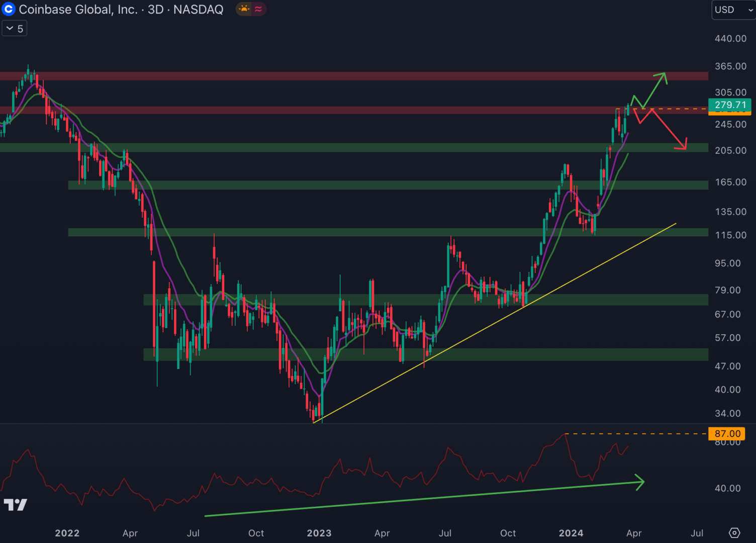Click the Coinbase Global, Inc. symbol title
Screen dimensions: 756x543
pyautogui.click(x=78, y=10)
